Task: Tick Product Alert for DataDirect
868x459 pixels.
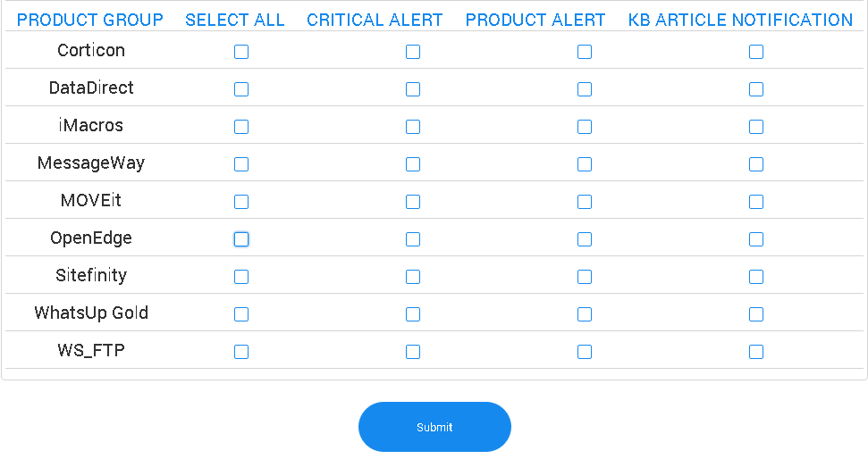Action: click(x=585, y=89)
